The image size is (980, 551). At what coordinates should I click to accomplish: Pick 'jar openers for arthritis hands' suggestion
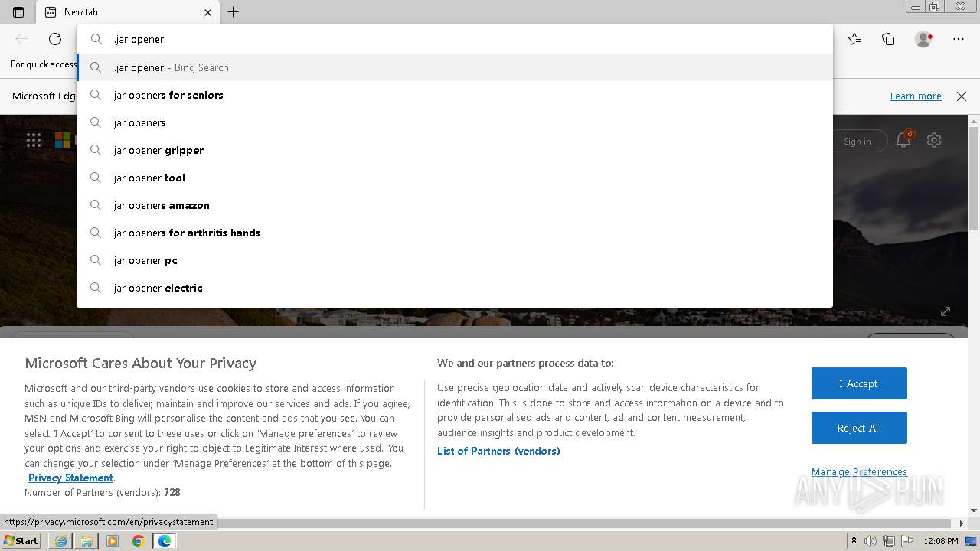[455, 233]
